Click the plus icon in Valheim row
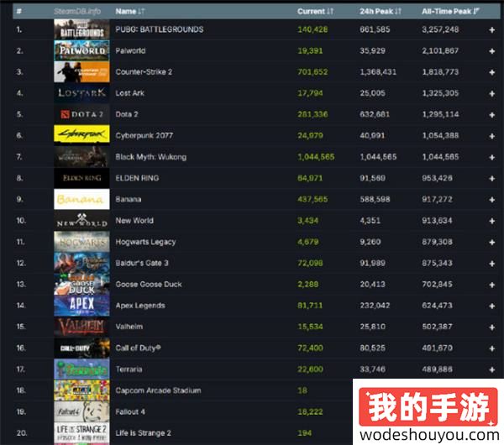 pyautogui.click(x=491, y=327)
